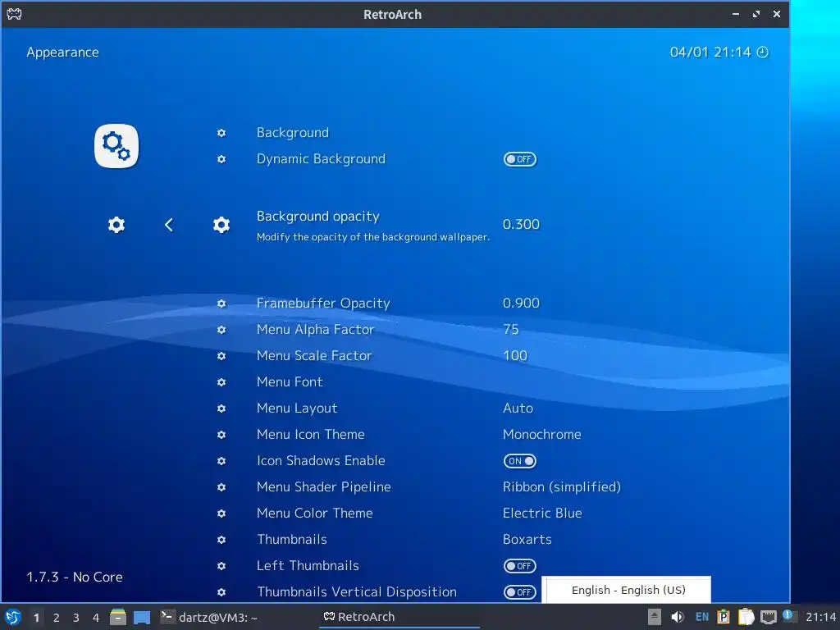Click the English - English (US) tooltip

pyautogui.click(x=626, y=590)
